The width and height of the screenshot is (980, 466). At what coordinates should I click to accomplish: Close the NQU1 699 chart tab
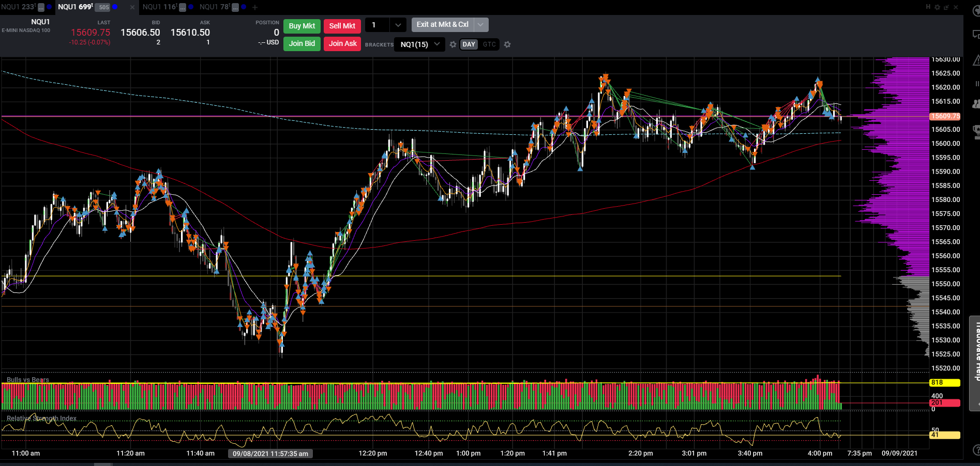[132, 7]
